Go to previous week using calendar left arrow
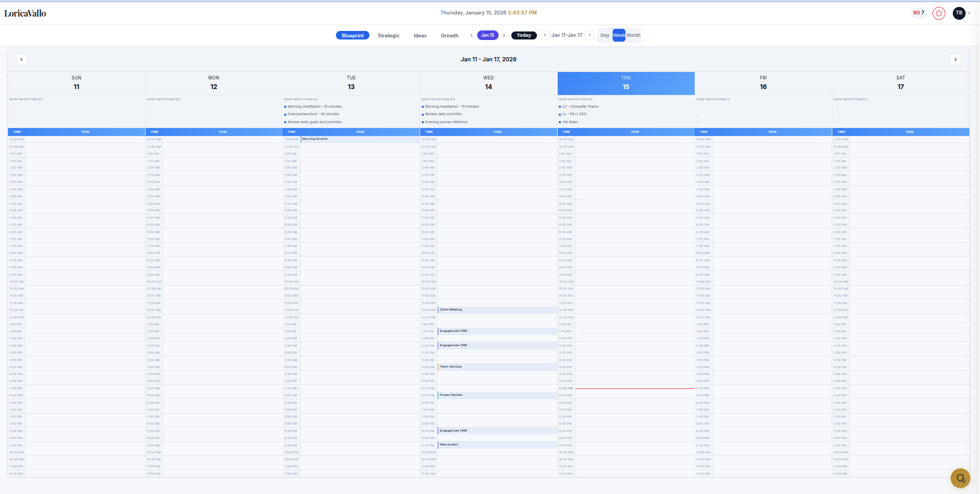Image resolution: width=980 pixels, height=494 pixels. pos(21,59)
